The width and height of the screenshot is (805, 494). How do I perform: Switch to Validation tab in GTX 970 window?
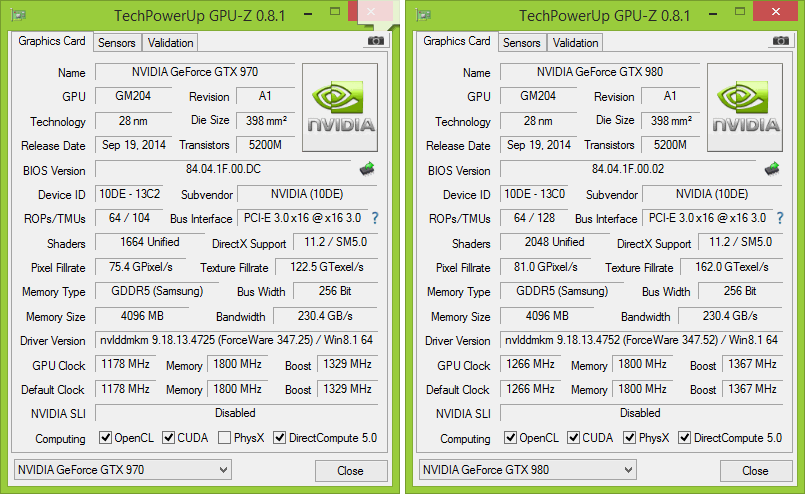click(x=170, y=43)
